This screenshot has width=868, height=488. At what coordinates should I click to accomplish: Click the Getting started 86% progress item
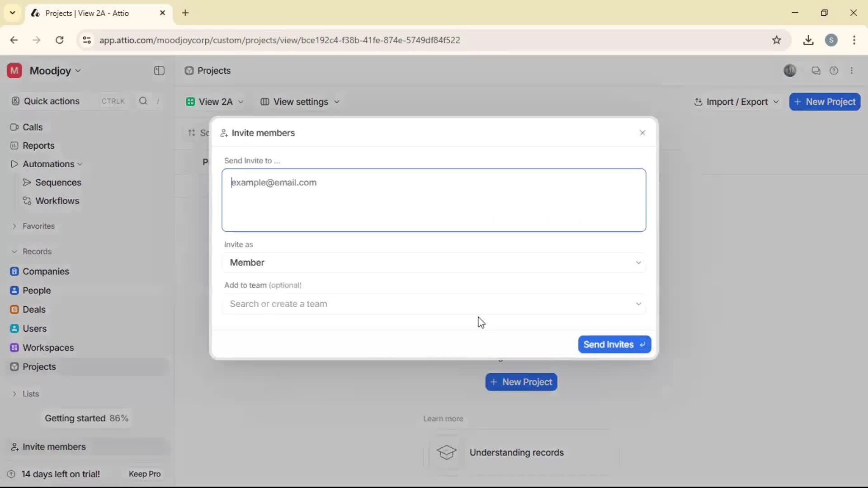coord(86,418)
